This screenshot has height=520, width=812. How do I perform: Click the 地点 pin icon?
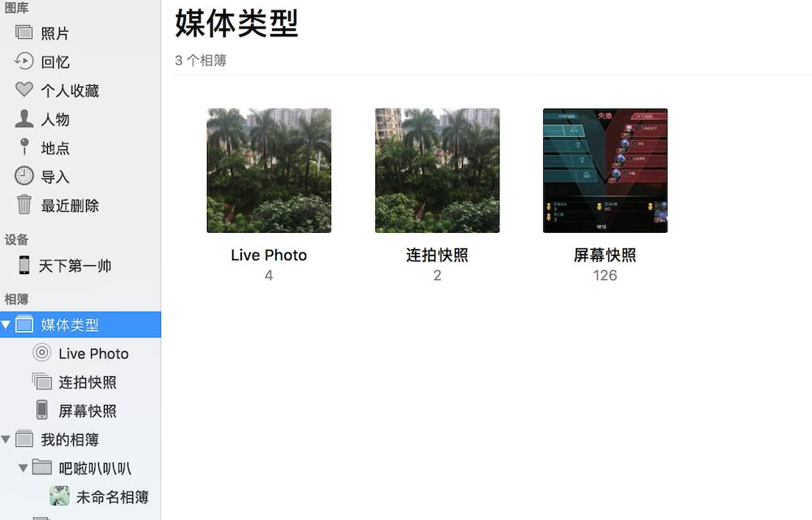24,147
